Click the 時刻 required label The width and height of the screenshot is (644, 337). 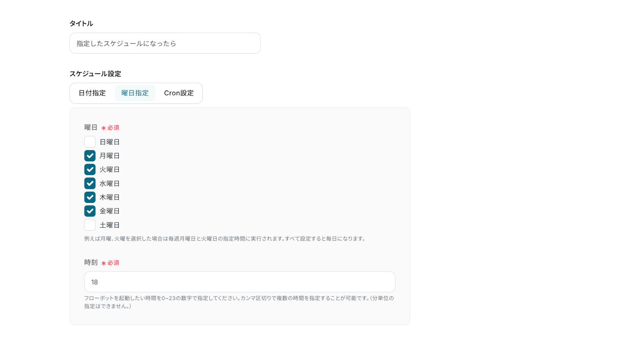pyautogui.click(x=101, y=263)
